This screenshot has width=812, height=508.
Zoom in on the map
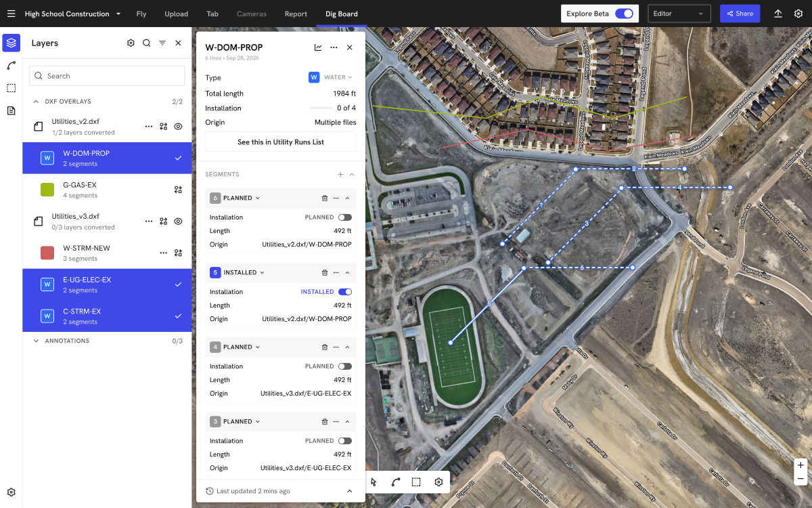coord(800,465)
